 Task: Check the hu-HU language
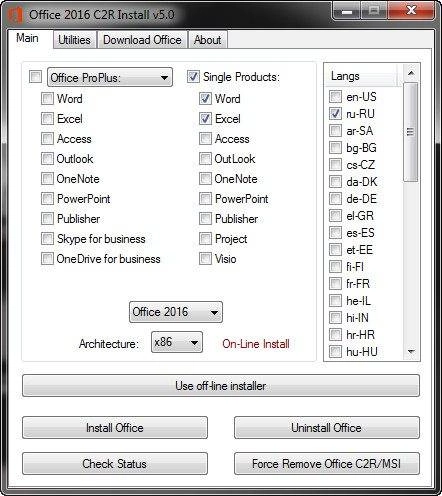tap(335, 352)
